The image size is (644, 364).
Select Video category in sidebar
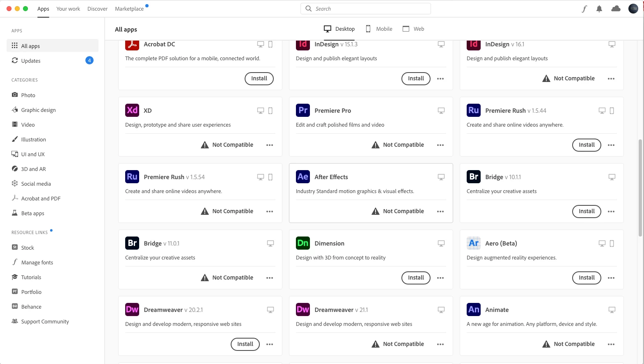pyautogui.click(x=53, y=125)
